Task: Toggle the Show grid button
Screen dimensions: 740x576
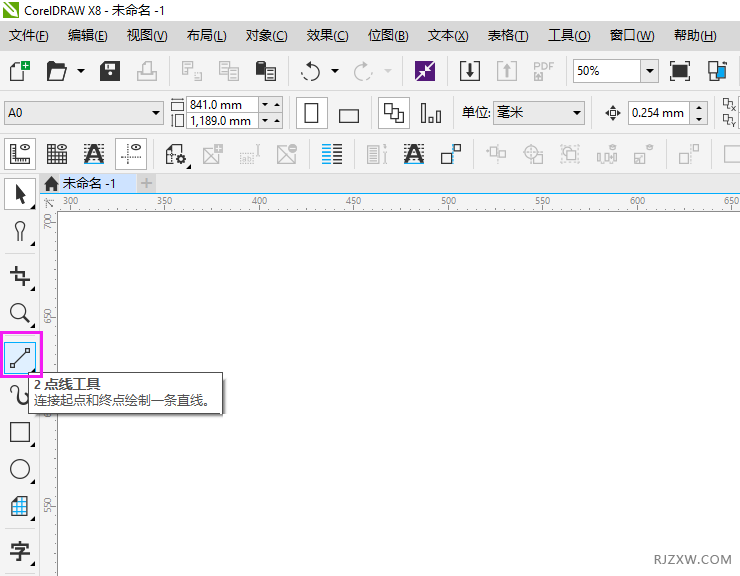Action: point(57,154)
